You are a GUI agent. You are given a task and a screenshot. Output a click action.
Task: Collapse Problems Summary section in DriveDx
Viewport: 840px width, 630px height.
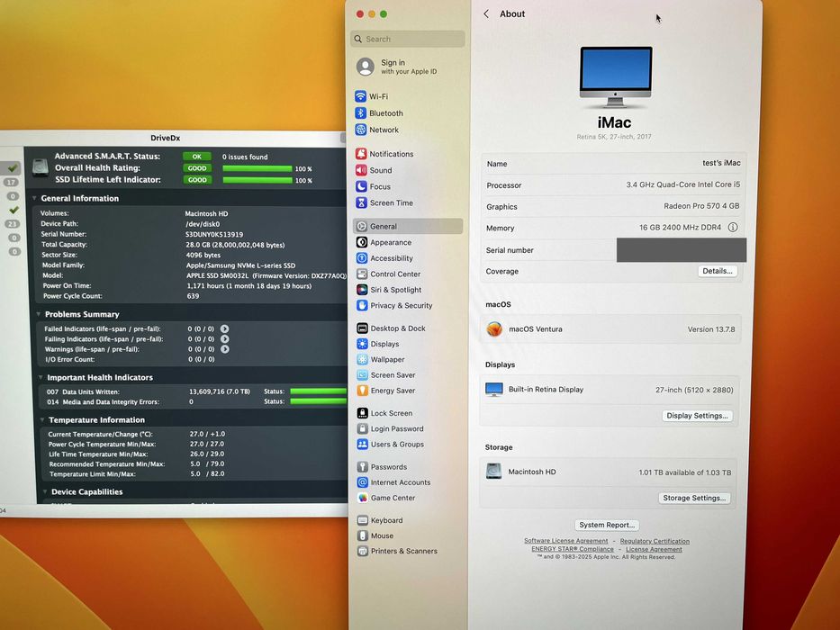tap(38, 314)
